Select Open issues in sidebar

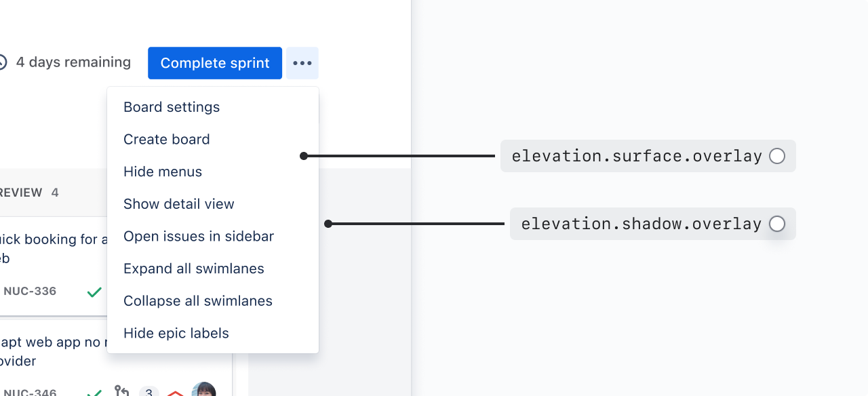(199, 237)
